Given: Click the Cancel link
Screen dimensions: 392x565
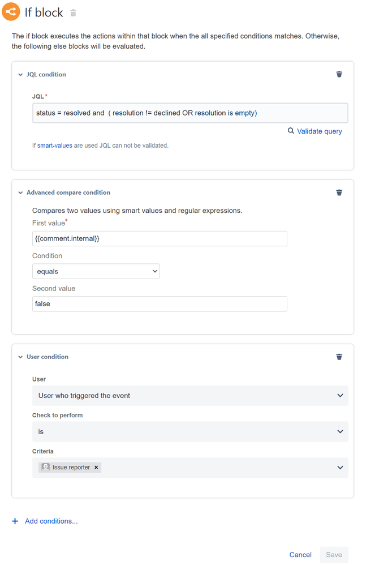Looking at the screenshot, I should pos(300,555).
